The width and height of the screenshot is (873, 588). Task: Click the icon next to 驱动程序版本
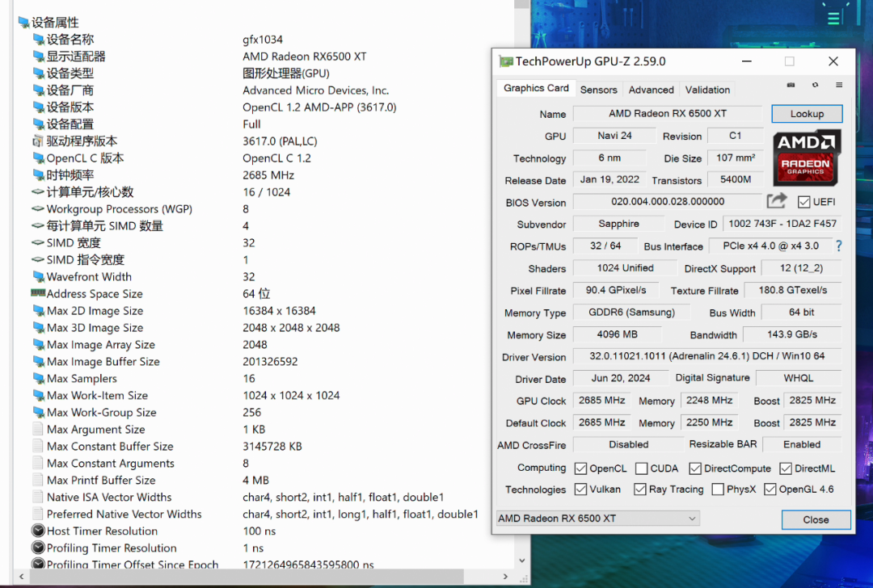(x=38, y=141)
